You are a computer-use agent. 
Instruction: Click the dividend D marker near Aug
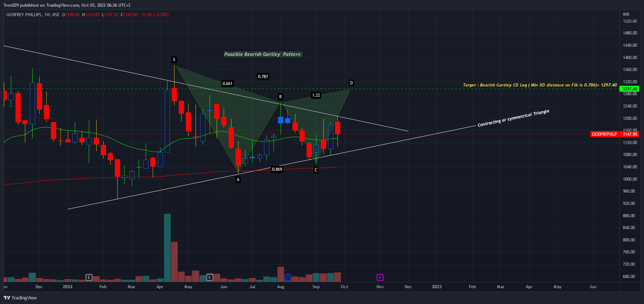coord(288,278)
